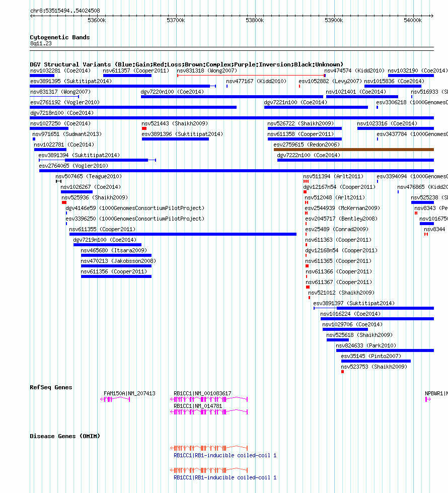The height and width of the screenshot is (493, 448).
Task: Click the RB1CC1|NM_001083617 RefSeq gene label
Action: [x=202, y=394]
